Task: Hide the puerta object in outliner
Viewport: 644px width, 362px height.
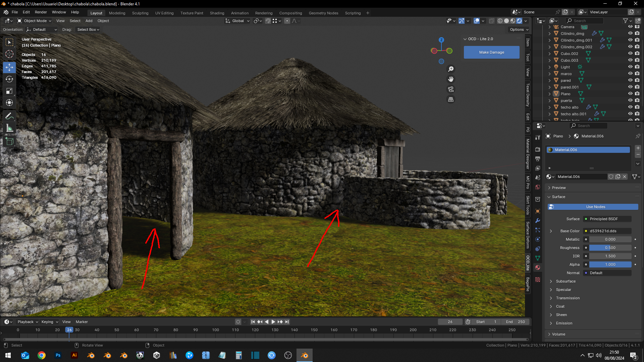Action: coord(630,101)
